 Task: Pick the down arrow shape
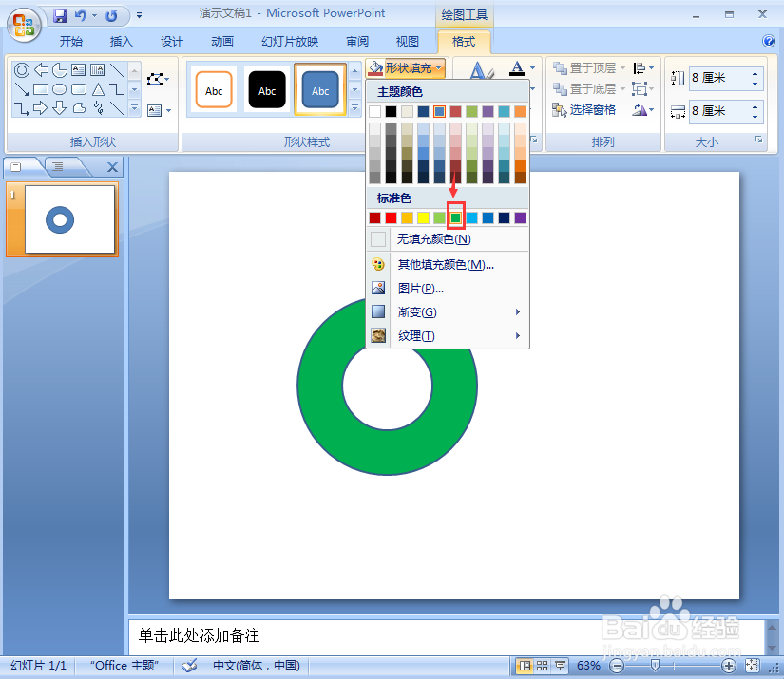tap(60, 108)
